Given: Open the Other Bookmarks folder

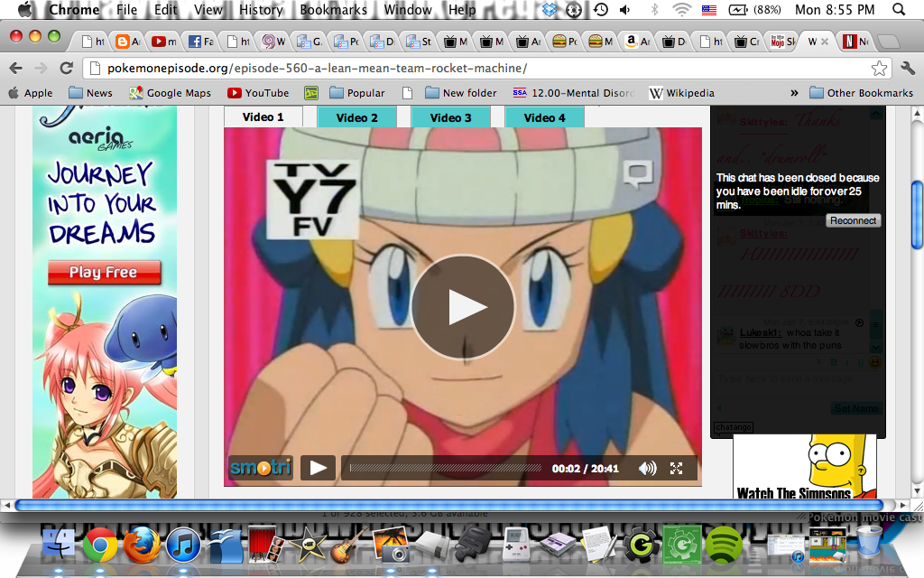Looking at the screenshot, I should pos(872,92).
